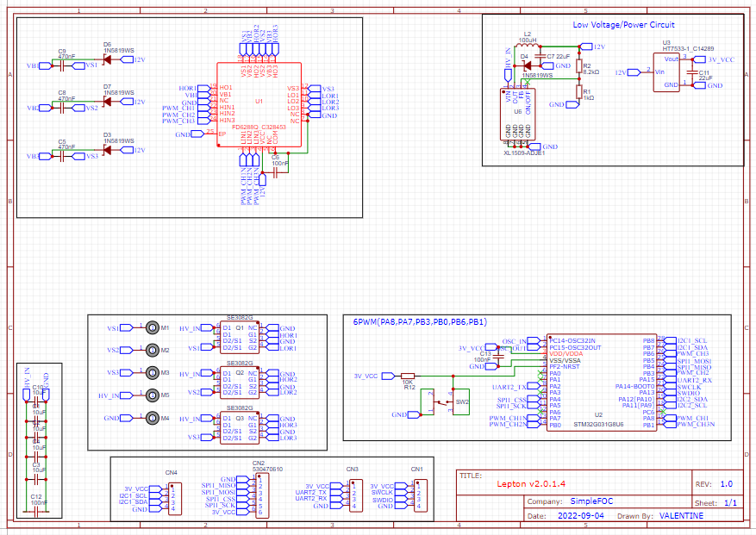Select the CN1 SWD connector

point(421,496)
